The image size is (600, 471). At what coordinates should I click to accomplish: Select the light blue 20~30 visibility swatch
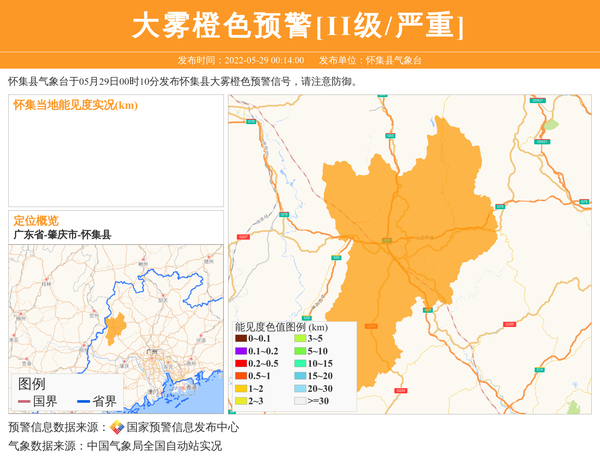[299, 389]
